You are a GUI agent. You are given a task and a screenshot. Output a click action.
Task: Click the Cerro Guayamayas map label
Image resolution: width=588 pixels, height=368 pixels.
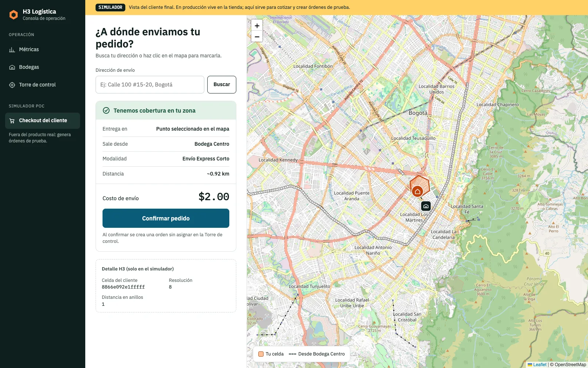374,328
